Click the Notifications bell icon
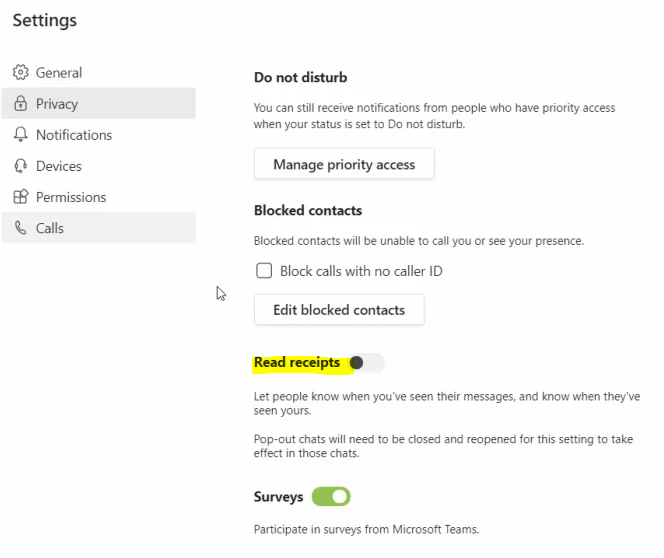This screenshot has width=664, height=558. [x=20, y=135]
